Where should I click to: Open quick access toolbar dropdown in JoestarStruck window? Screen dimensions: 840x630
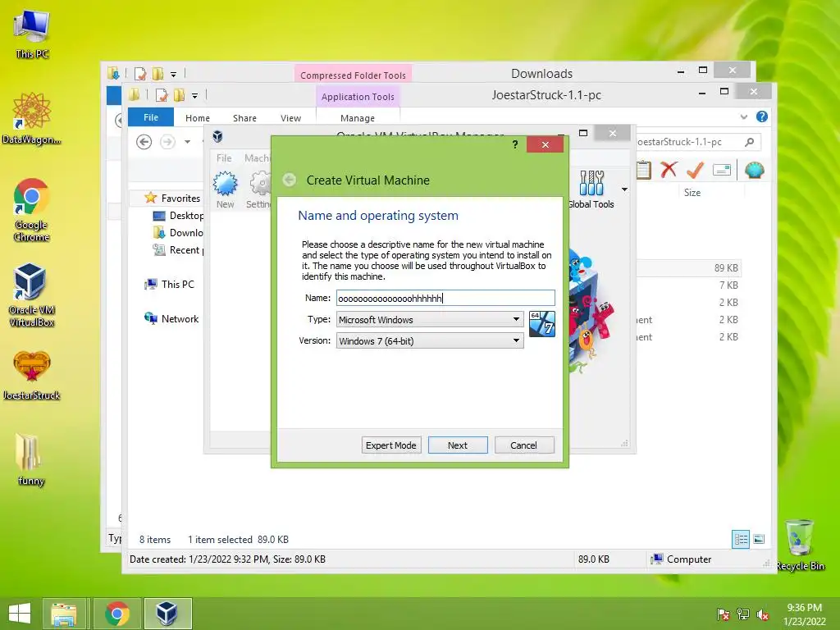195,96
